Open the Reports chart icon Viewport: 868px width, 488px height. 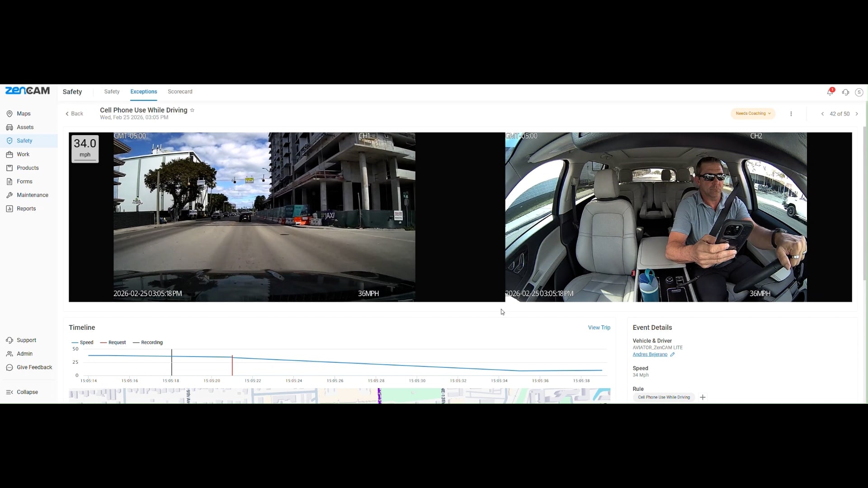pyautogui.click(x=9, y=209)
